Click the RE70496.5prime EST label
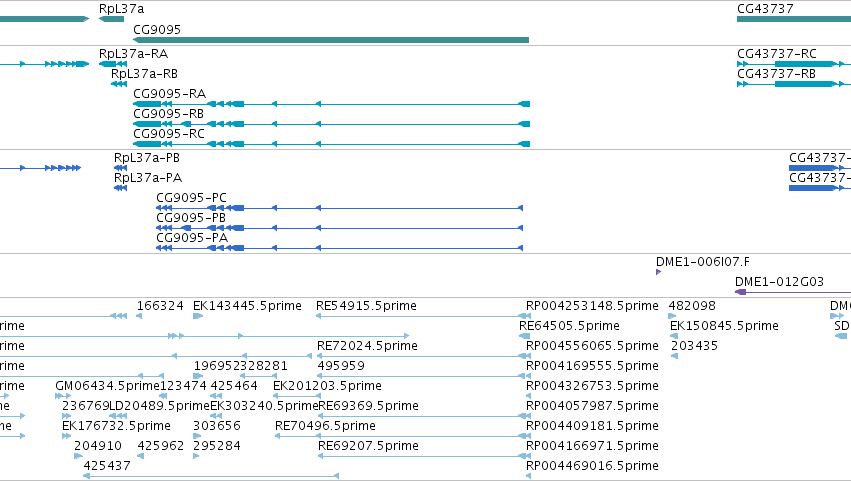 point(326,426)
